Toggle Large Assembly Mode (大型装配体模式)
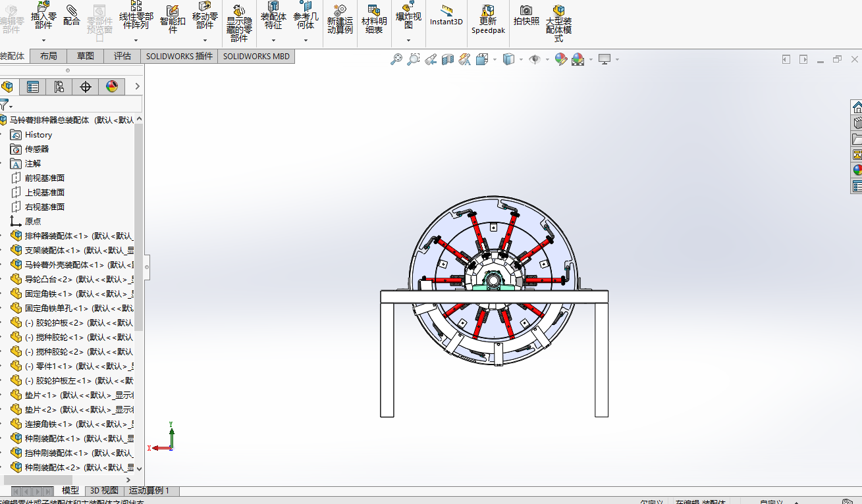The height and width of the screenshot is (504, 862). [558, 22]
